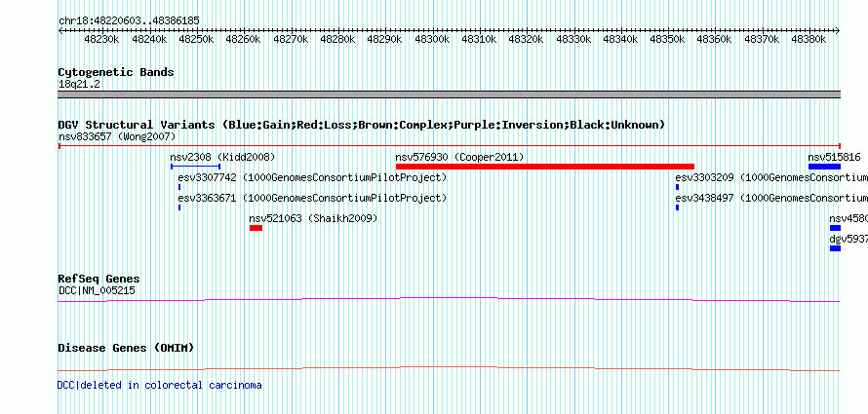Screen dimensions: 868x414
Task: Click the DGV Structural Variants track title
Action: pyautogui.click(x=362, y=125)
